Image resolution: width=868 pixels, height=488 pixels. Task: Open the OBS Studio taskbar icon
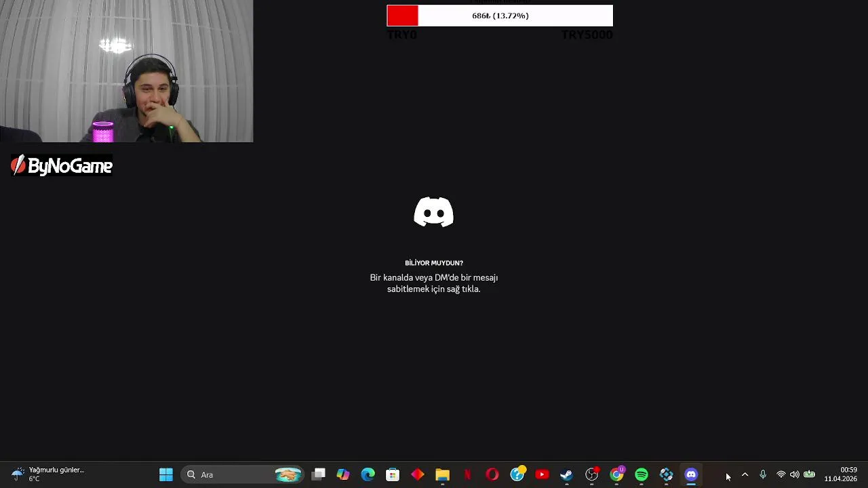point(592,474)
